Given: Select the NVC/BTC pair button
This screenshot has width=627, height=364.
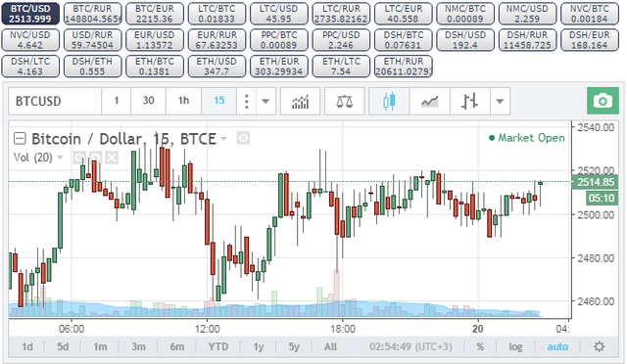Looking at the screenshot, I should [x=590, y=14].
